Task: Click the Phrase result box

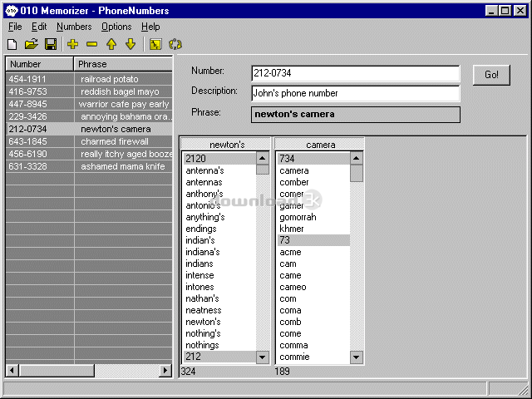Action: [356, 115]
